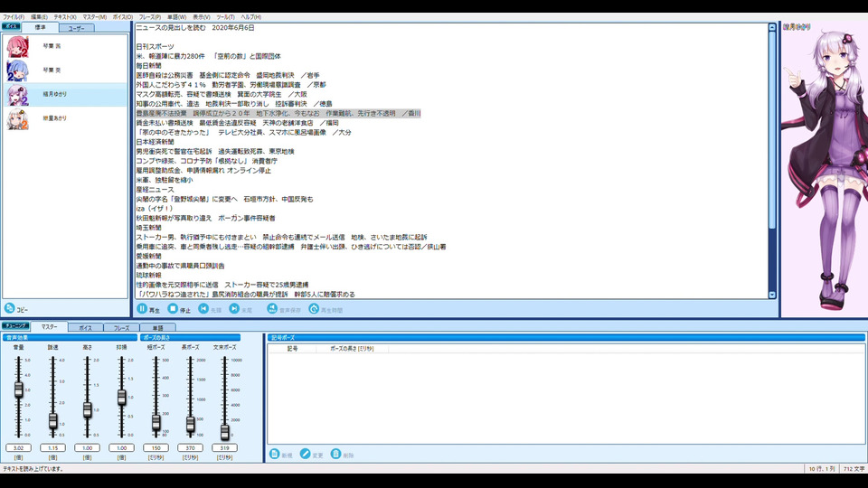
Task: Open the ボイス(O) menu
Action: (122, 17)
